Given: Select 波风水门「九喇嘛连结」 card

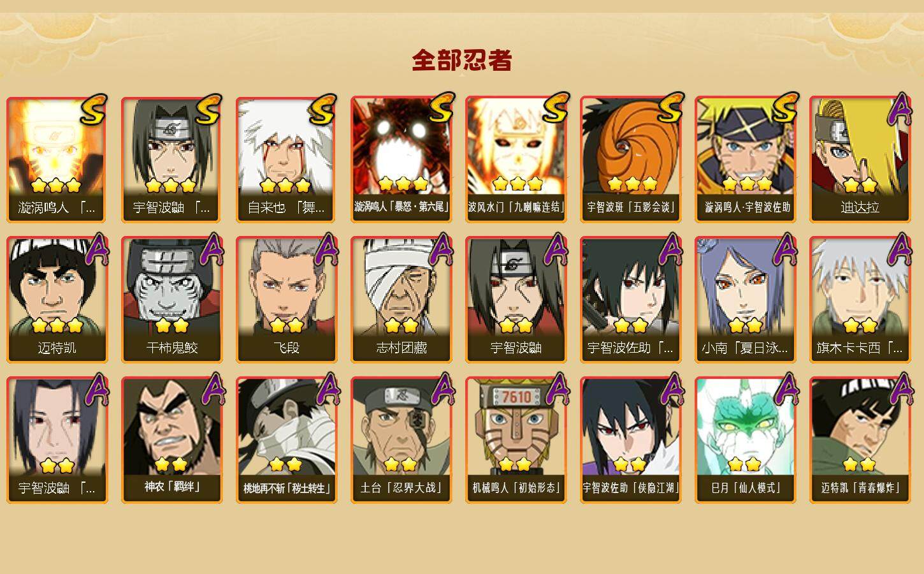Looking at the screenshot, I should [x=516, y=159].
